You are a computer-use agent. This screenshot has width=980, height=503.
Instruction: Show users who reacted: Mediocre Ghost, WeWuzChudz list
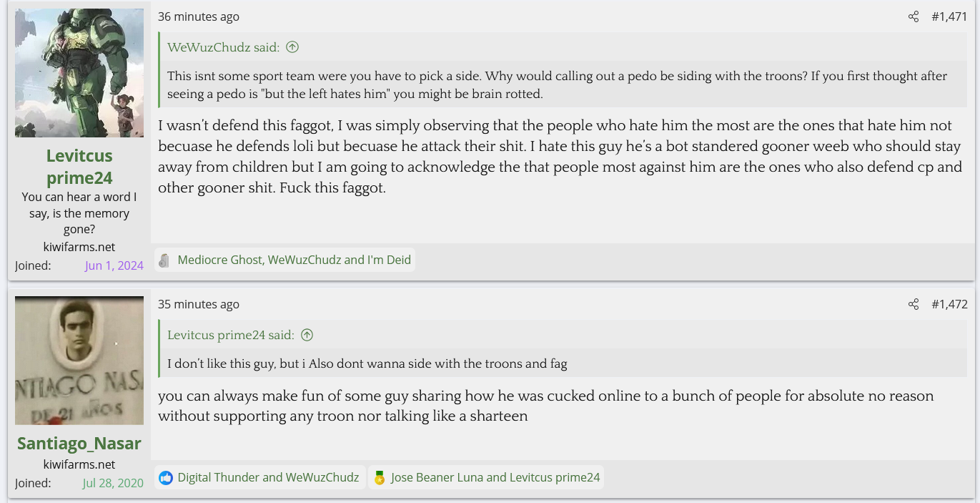pyautogui.click(x=294, y=260)
